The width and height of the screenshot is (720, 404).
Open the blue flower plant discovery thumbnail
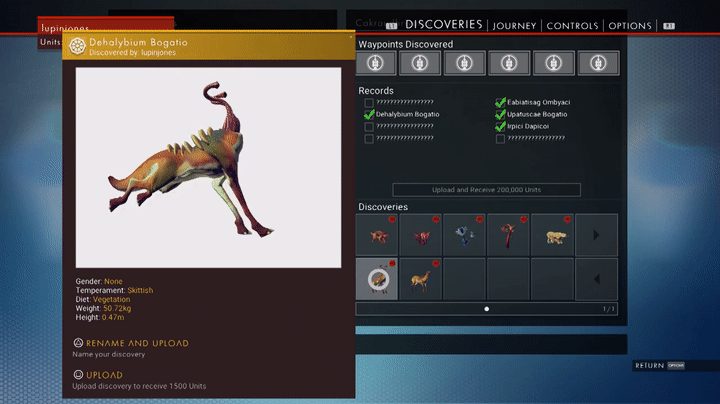[464, 235]
